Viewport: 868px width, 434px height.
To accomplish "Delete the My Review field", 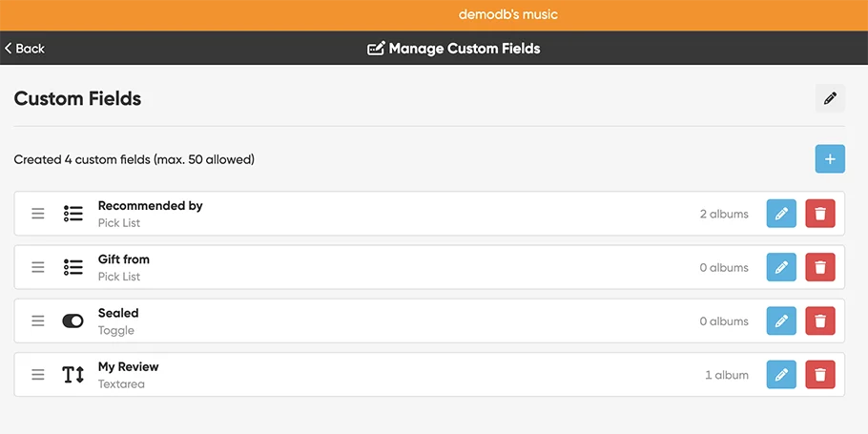I will click(x=819, y=375).
